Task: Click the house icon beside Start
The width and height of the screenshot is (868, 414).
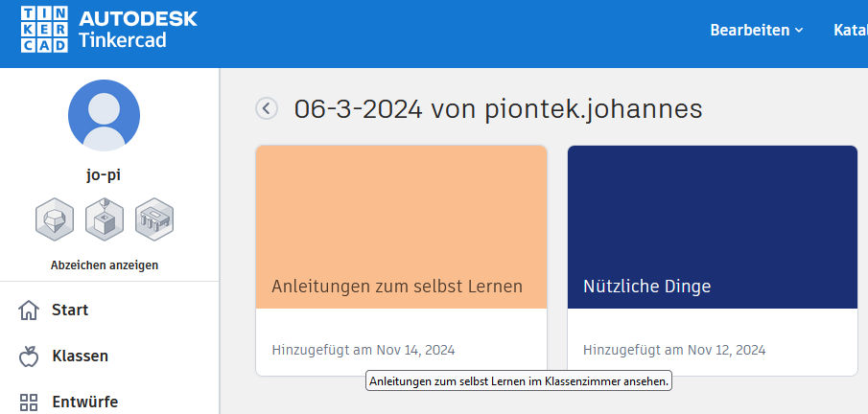Action: tap(30, 310)
